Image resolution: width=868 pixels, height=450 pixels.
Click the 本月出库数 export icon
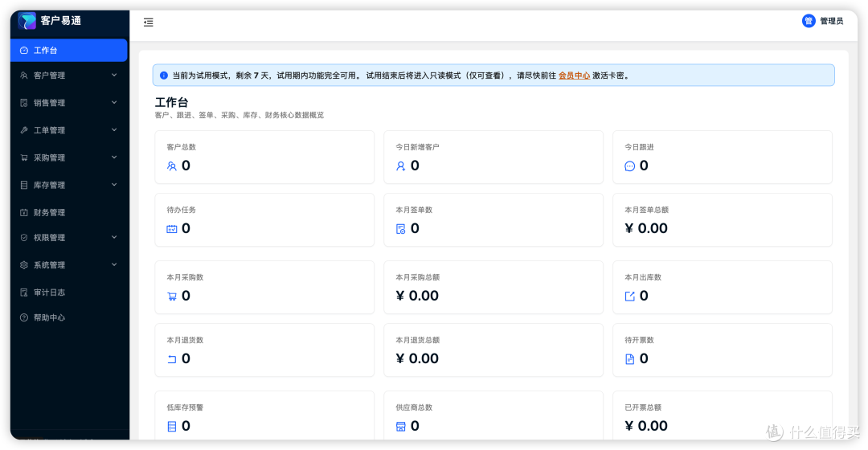[x=629, y=297]
